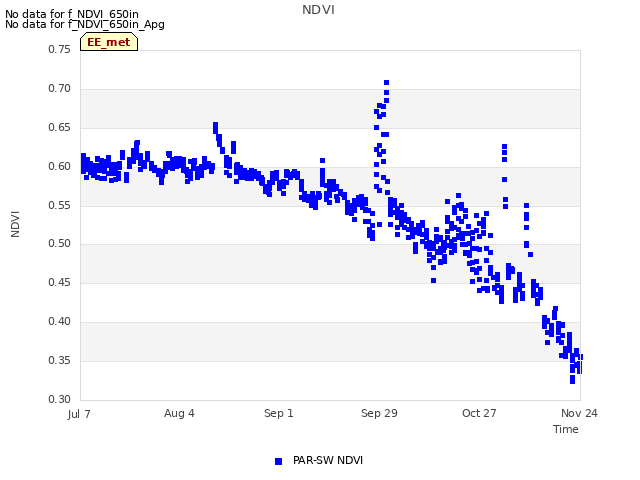This screenshot has height=480, width=640.
Task: Click the Jul 7 x-axis tick label
Action: click(x=79, y=414)
